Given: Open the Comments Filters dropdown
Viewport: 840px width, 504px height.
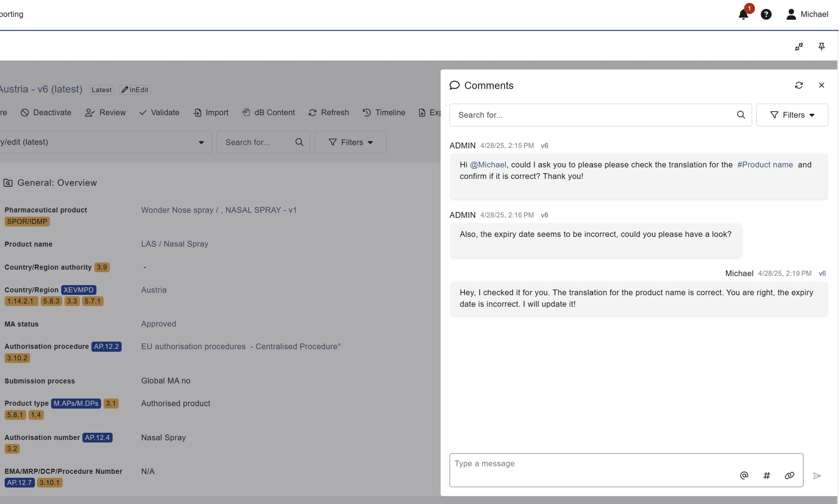Looking at the screenshot, I should click(x=792, y=115).
